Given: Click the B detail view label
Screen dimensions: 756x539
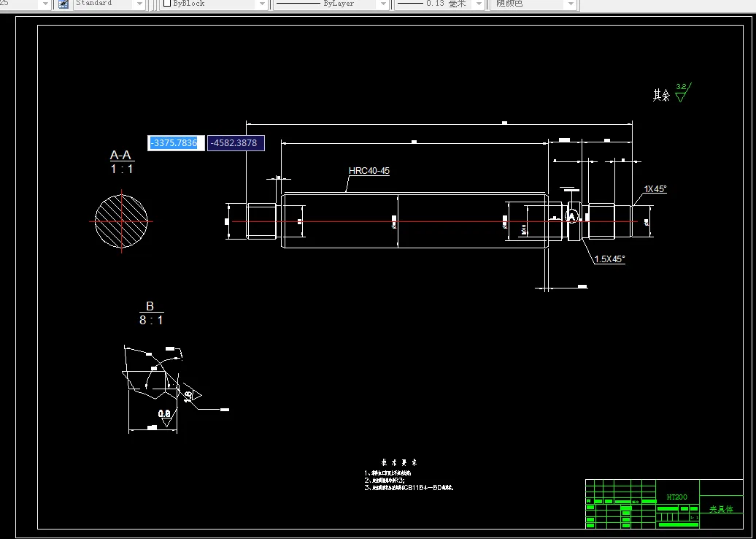Looking at the screenshot, I should pos(150,306).
